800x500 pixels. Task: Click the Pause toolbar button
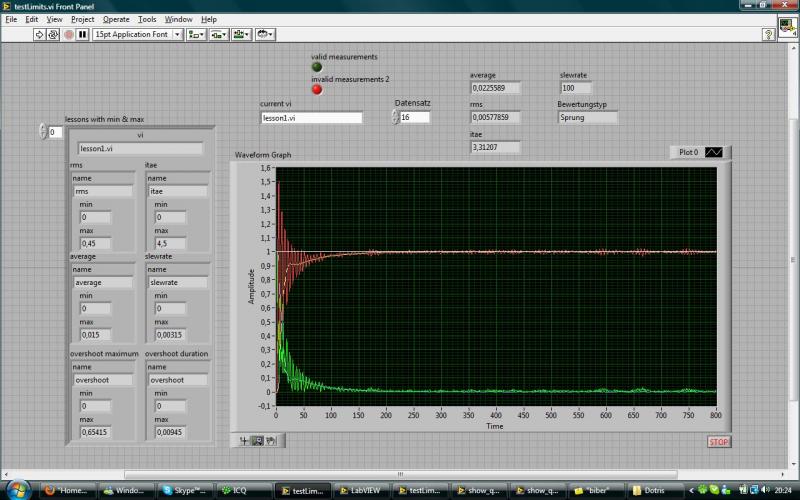tap(82, 34)
